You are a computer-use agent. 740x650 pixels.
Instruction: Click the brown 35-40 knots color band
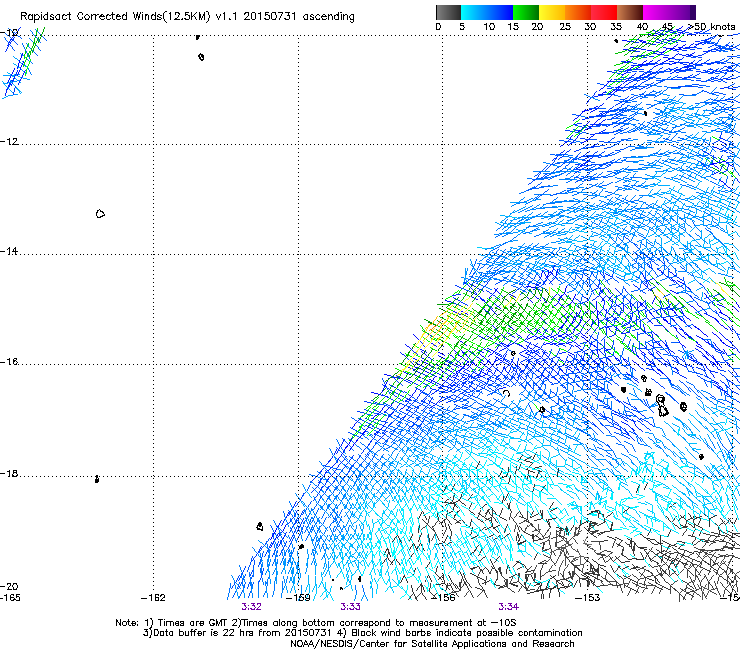tap(630, 12)
